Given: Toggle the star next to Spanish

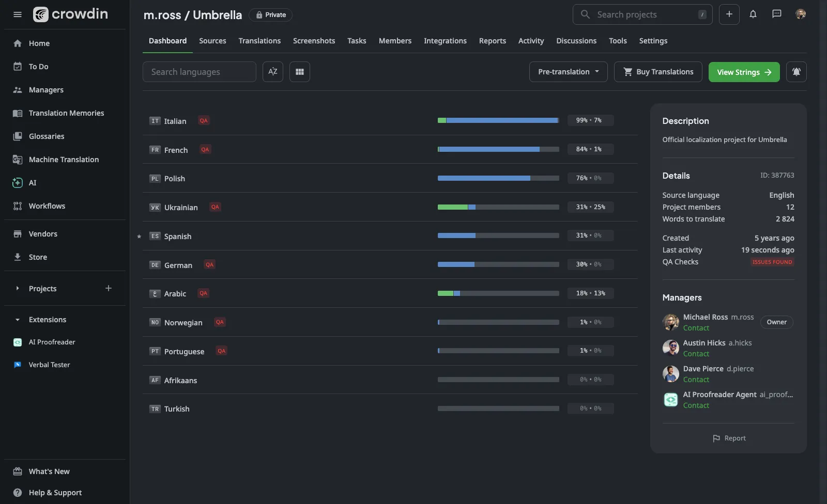Looking at the screenshot, I should [139, 237].
